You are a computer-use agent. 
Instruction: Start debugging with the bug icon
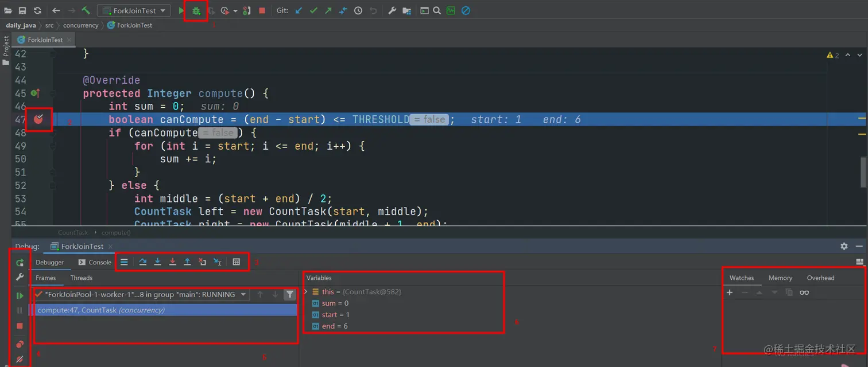tap(196, 10)
